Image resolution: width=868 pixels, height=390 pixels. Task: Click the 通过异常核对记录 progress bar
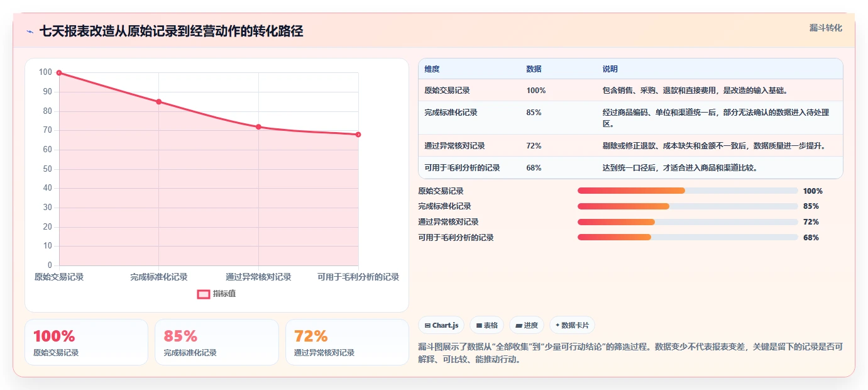pyautogui.click(x=688, y=221)
